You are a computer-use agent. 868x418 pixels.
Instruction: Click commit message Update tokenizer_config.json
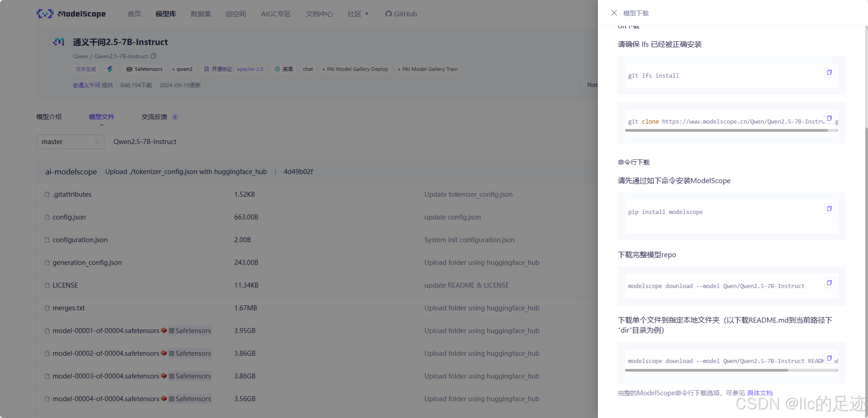click(x=469, y=194)
